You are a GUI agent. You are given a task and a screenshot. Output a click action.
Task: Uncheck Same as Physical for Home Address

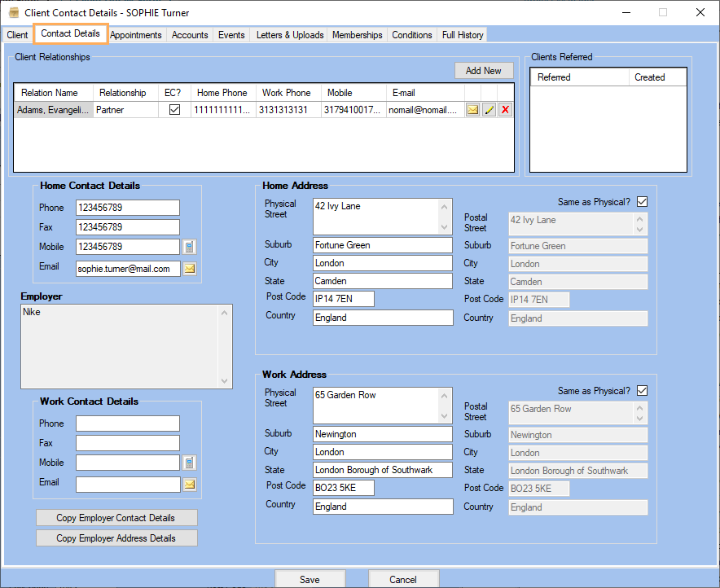[643, 201]
